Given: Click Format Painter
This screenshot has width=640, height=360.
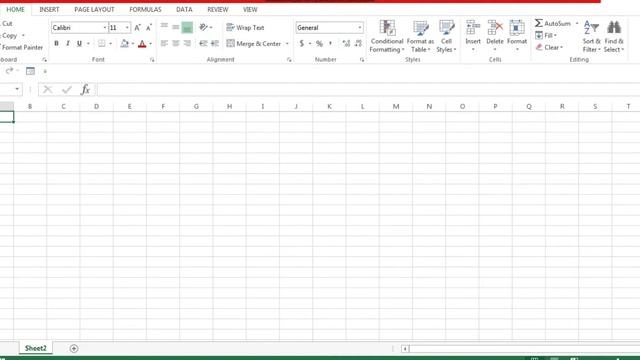Looking at the screenshot, I should click(x=22, y=47).
